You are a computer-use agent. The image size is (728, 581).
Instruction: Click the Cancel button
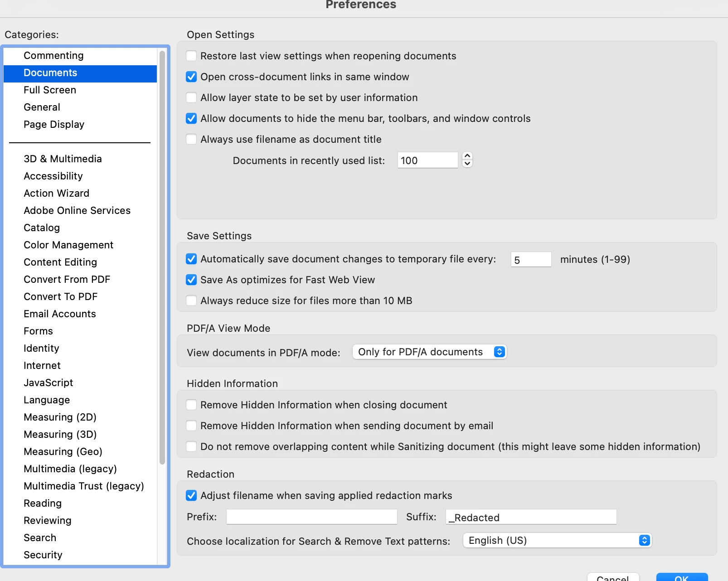pyautogui.click(x=613, y=577)
